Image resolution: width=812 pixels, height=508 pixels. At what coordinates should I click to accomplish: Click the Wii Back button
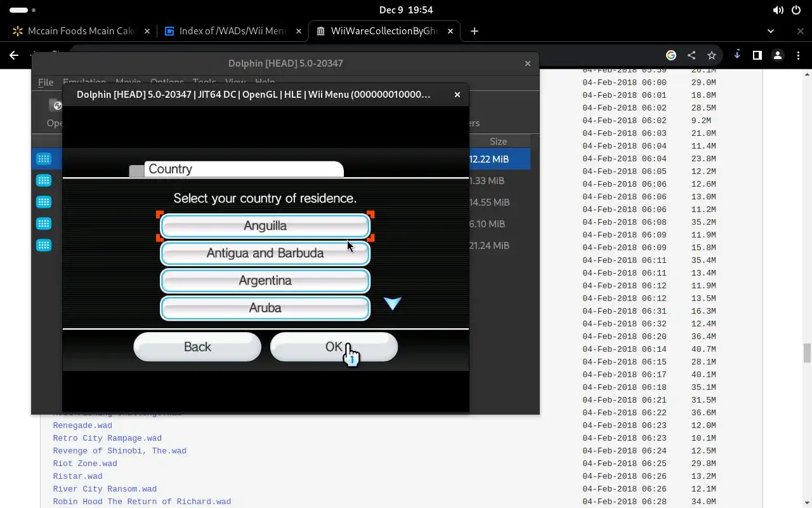pyautogui.click(x=197, y=347)
